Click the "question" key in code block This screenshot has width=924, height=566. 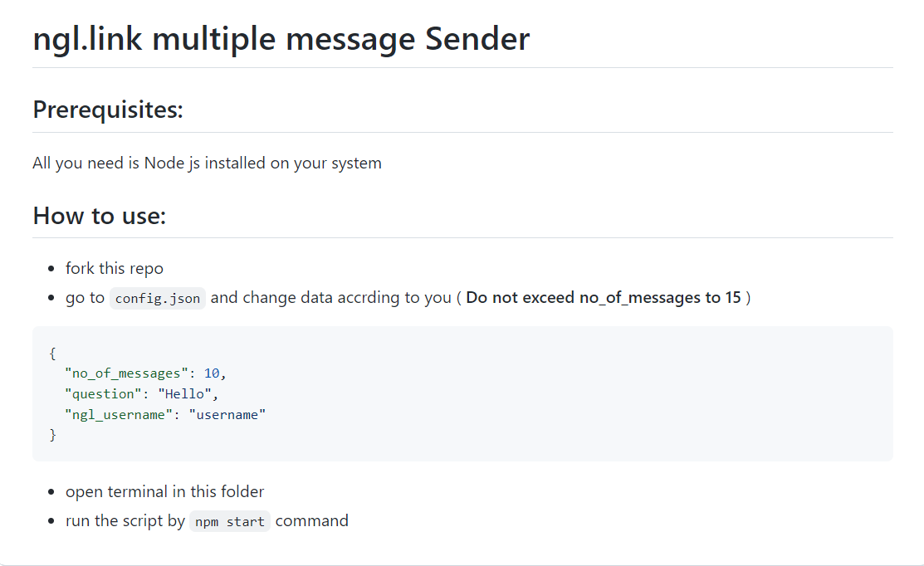(103, 394)
